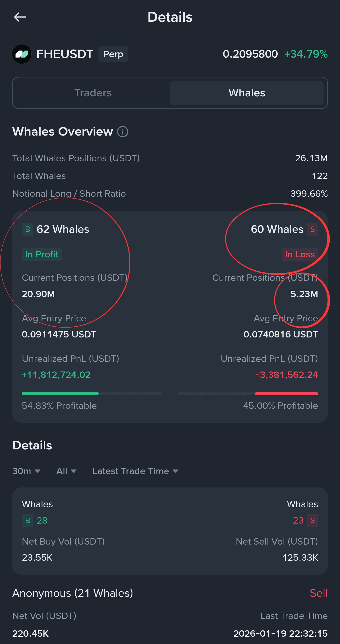
Task: Switch to the Traders tab
Action: pyautogui.click(x=93, y=93)
